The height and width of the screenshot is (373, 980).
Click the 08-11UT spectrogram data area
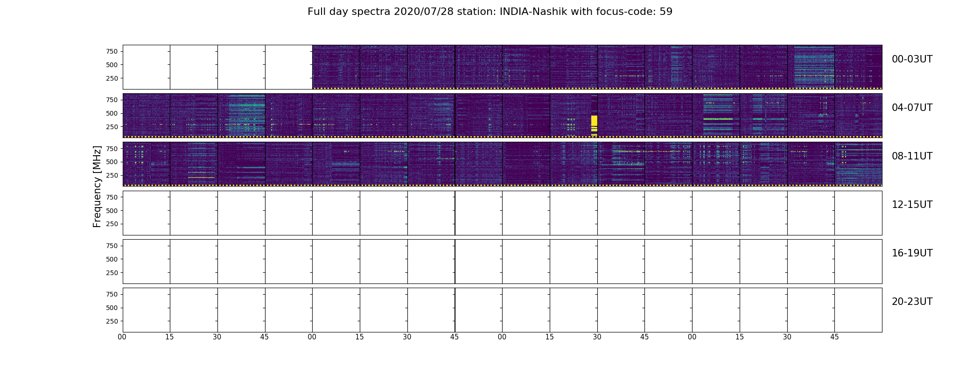(x=502, y=164)
